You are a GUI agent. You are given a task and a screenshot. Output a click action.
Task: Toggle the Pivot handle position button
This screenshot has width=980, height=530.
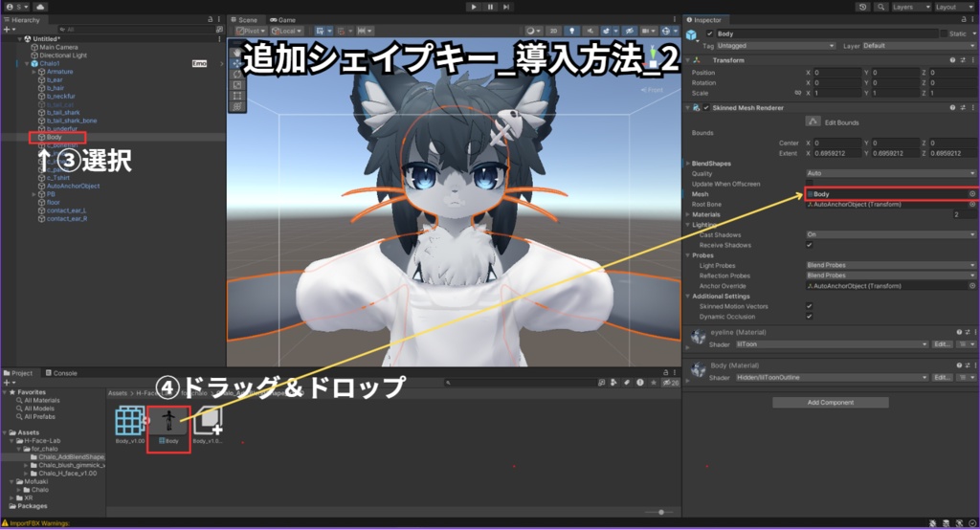(251, 31)
